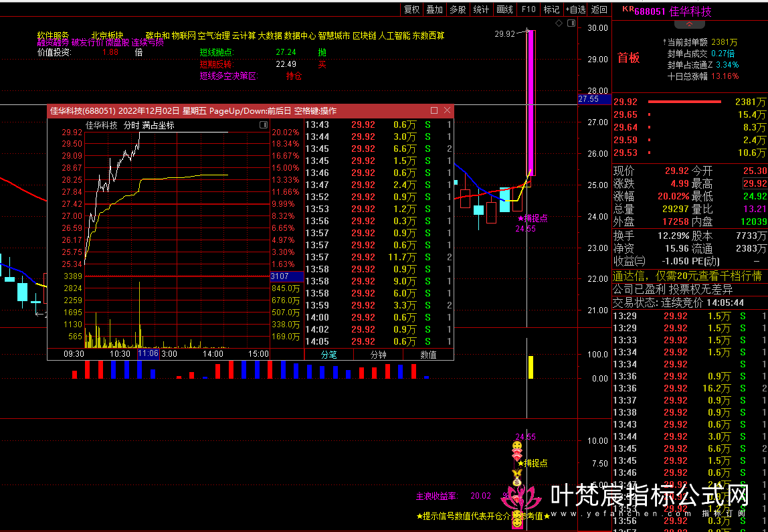Maximize the 佳华科技 intraday popup window

pyautogui.click(x=434, y=110)
